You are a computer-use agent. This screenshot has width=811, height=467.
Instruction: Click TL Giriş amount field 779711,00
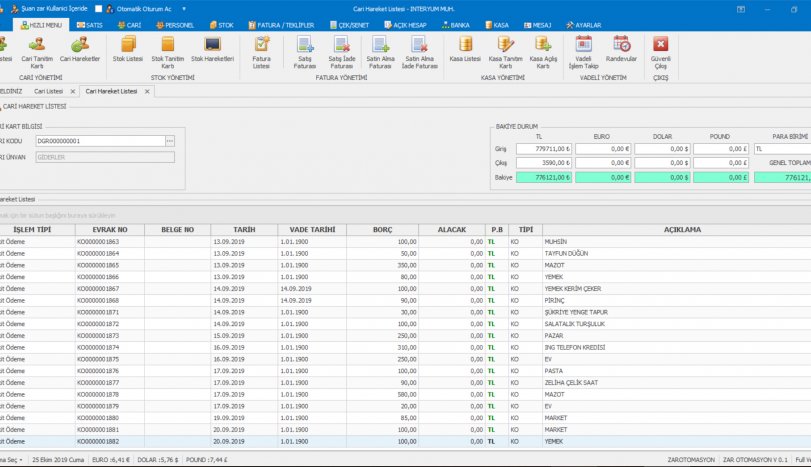(544, 149)
